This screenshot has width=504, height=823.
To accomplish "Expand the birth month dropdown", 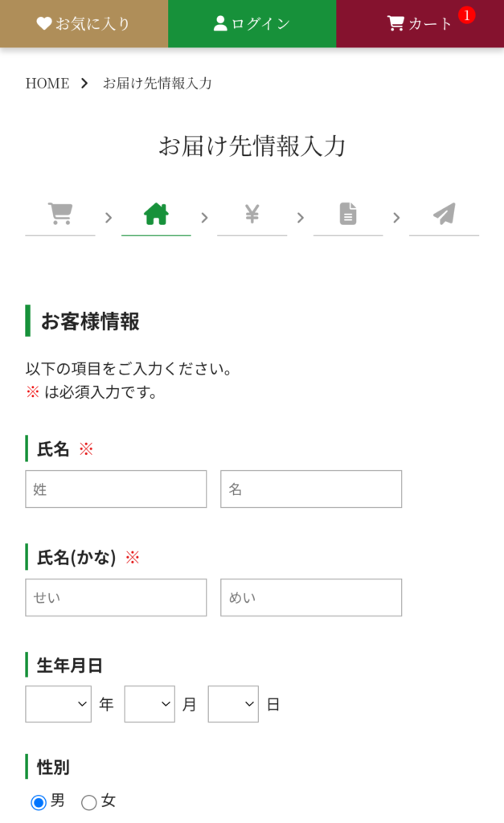I will pos(150,704).
